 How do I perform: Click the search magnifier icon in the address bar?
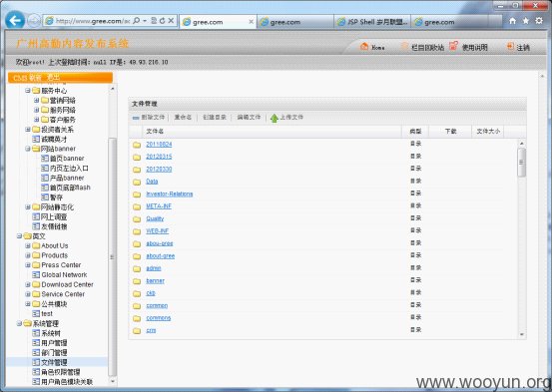click(136, 21)
